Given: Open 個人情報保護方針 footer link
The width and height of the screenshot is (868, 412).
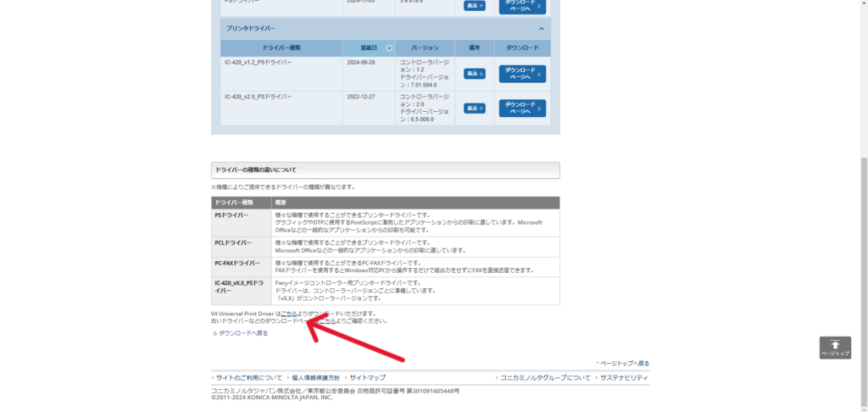Looking at the screenshot, I should point(315,377).
